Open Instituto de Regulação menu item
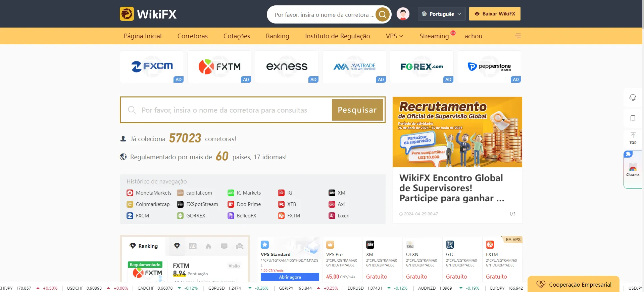The image size is (644, 292). coord(338,36)
